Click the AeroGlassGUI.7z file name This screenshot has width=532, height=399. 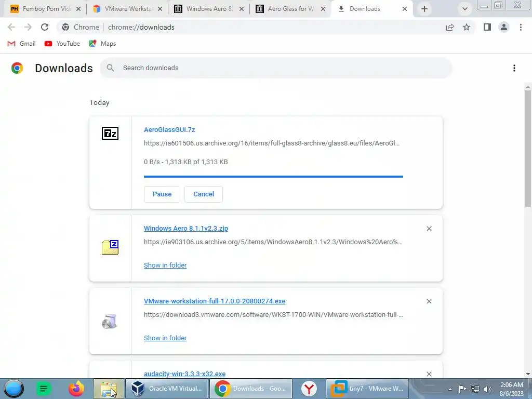point(169,129)
